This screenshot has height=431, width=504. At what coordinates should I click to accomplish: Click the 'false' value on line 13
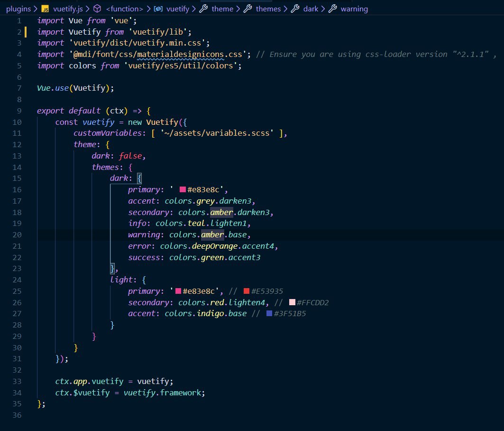(130, 156)
